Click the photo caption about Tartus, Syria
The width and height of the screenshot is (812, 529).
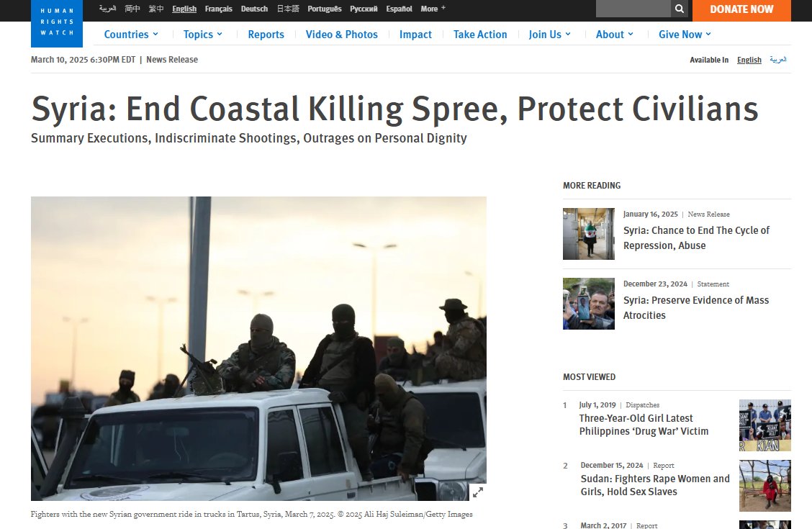pyautogui.click(x=252, y=514)
